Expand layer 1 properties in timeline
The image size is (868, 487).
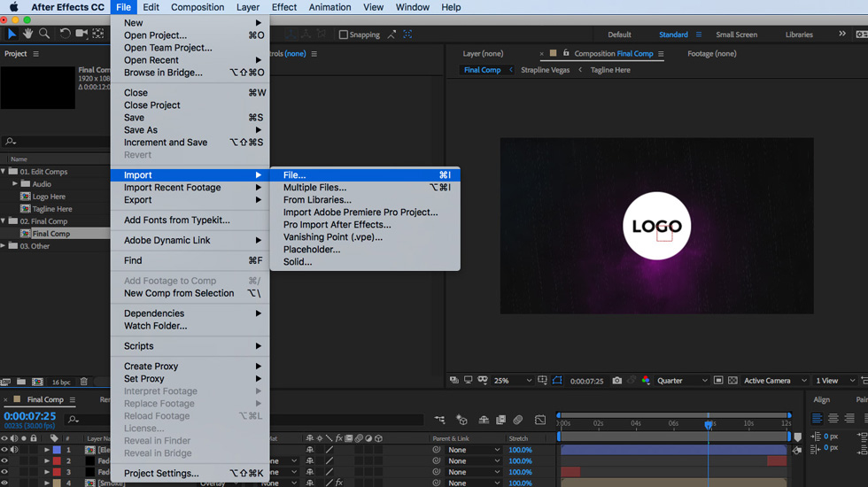pos(46,450)
